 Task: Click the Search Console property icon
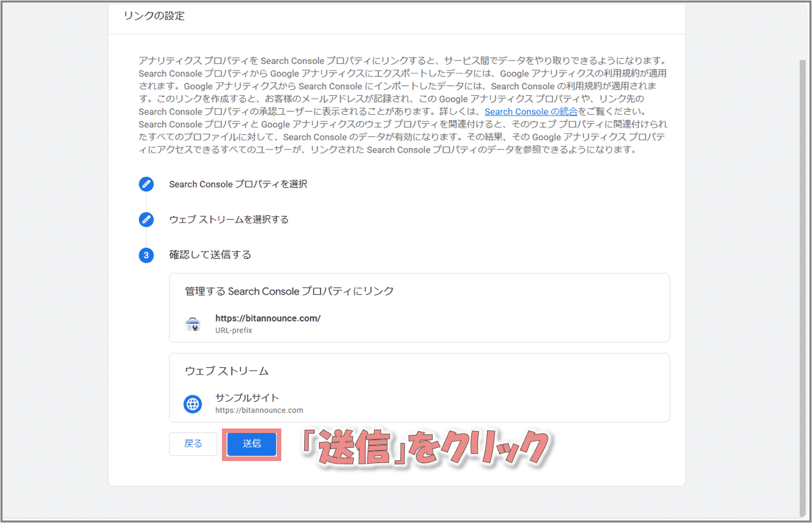point(193,324)
